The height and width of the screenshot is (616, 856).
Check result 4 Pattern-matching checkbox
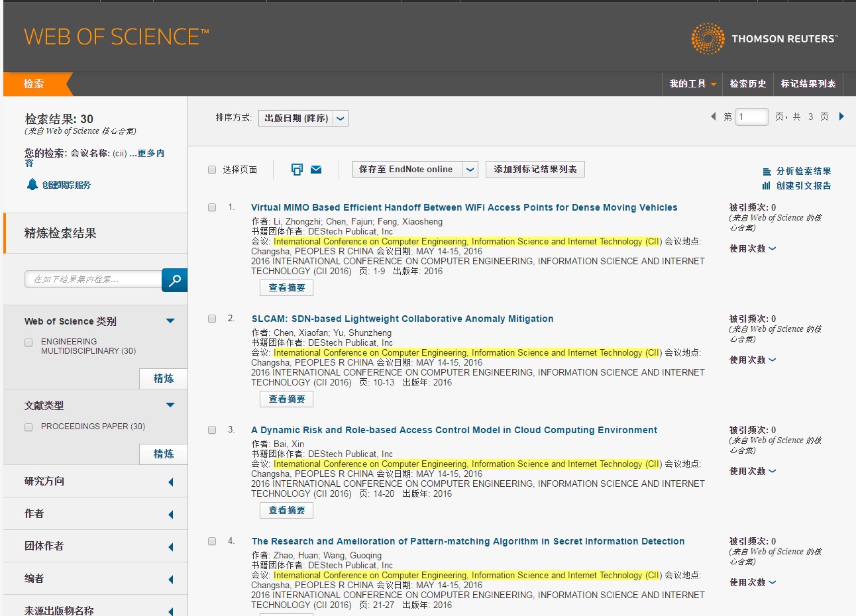212,541
